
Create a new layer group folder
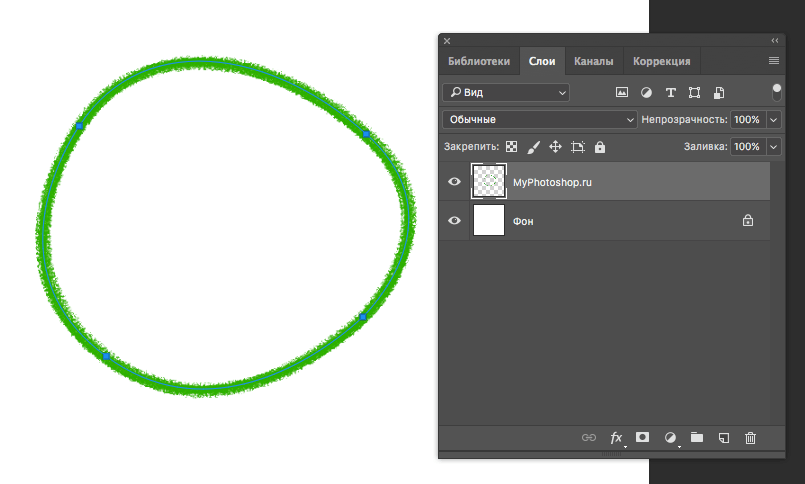click(697, 437)
